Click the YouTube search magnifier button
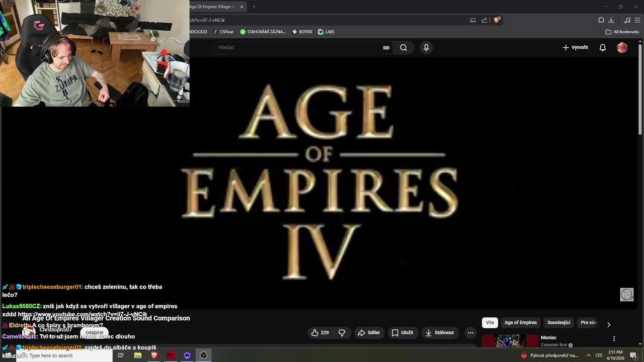The image size is (644, 362). pyautogui.click(x=404, y=48)
